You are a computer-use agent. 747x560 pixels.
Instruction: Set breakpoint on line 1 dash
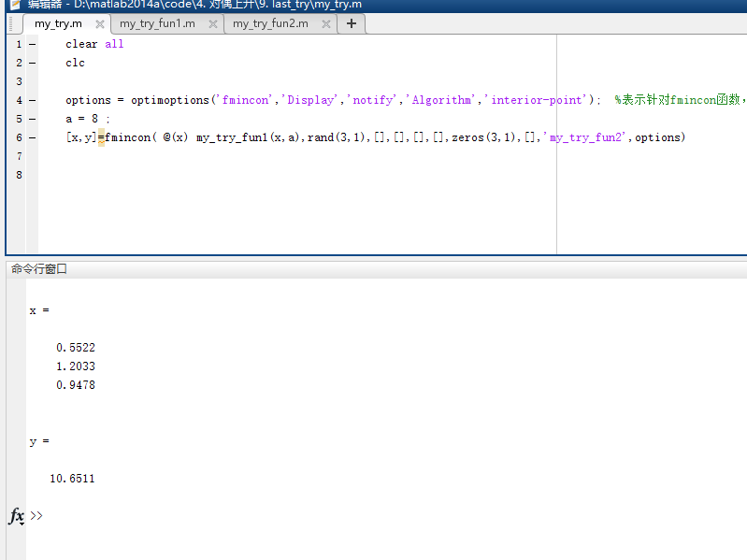tap(32, 44)
